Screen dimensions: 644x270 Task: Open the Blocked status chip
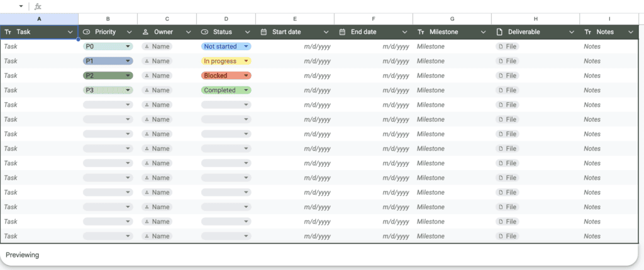[226, 75]
